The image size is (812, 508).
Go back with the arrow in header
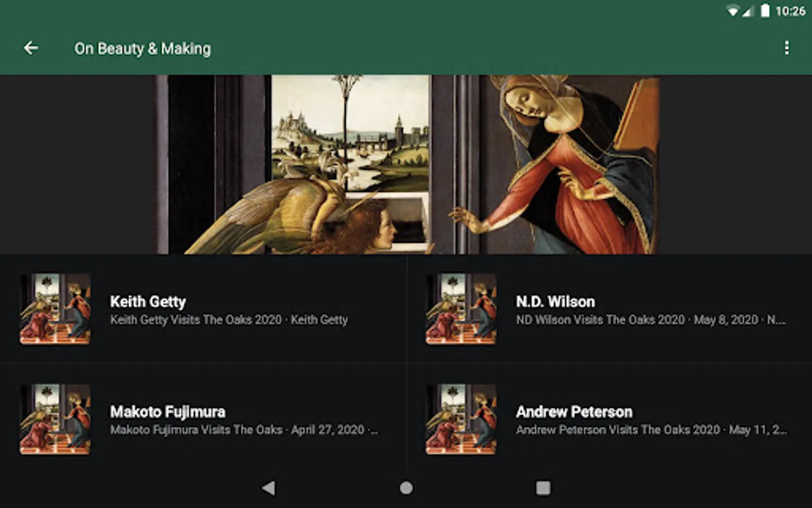31,49
